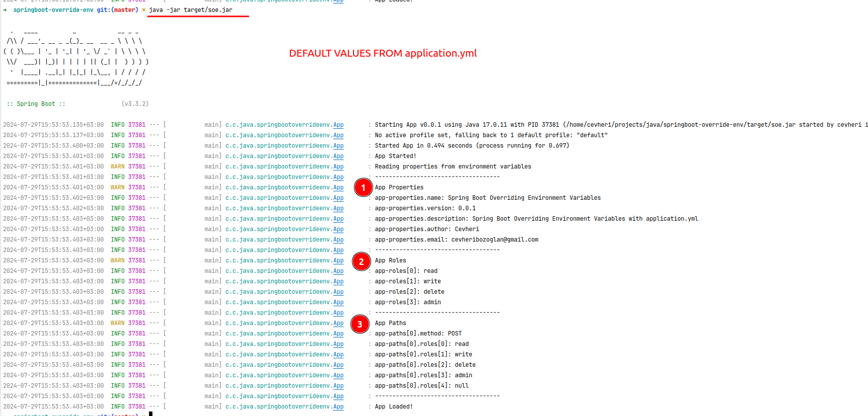868x416 pixels.
Task: Open App link in 'app-roles[0]: read' row
Action: click(x=338, y=271)
